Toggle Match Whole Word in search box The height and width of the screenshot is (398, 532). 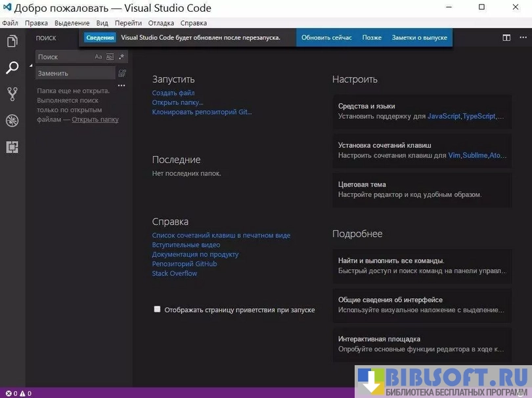(x=110, y=57)
